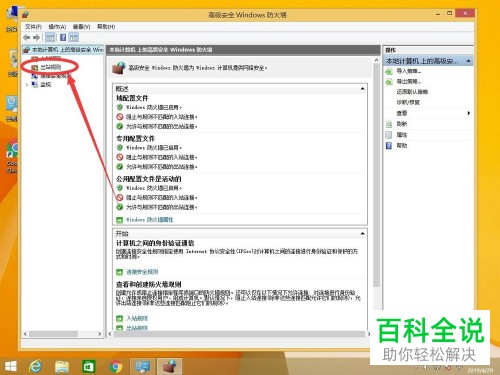Select the root node 本地计算机 上的高级安全 Windows 防火墙
Screen dimensions: 500x375
point(63,50)
